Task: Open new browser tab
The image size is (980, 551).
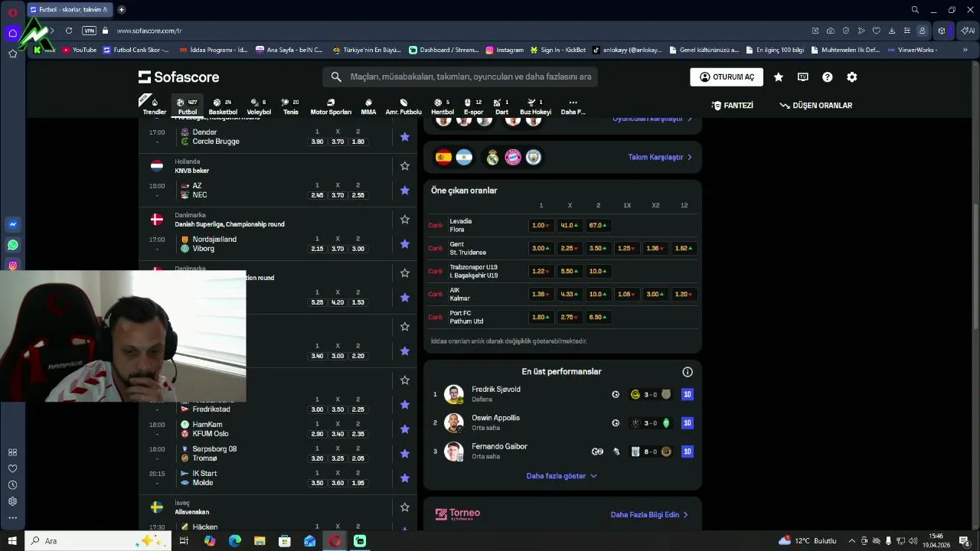Action: (x=121, y=10)
